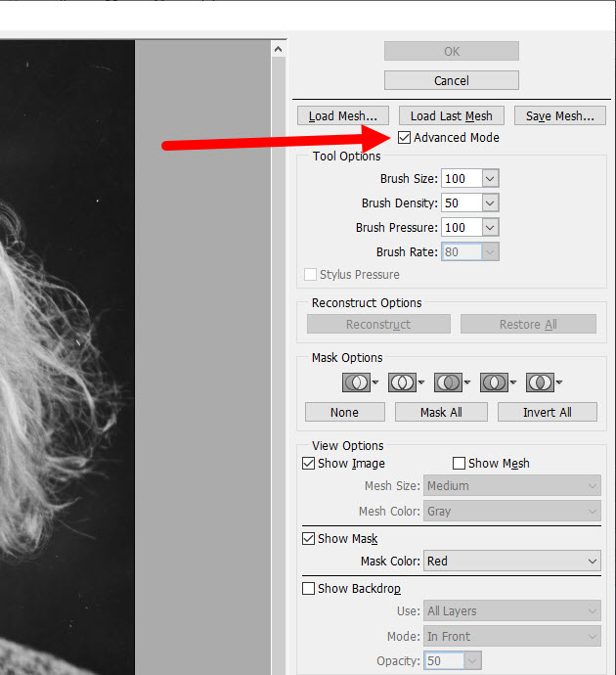Open the Brush Density dropdown arrow
616x675 pixels.
point(490,202)
